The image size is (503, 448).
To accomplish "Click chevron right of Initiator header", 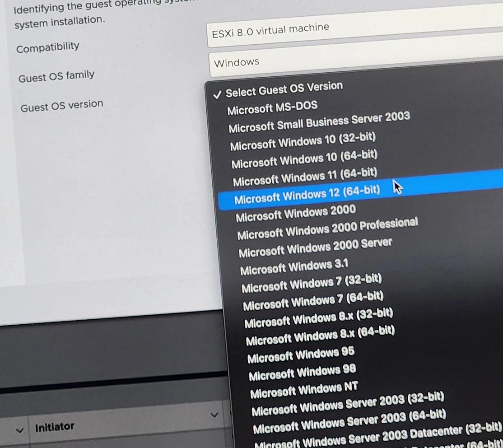I will click(x=214, y=415).
